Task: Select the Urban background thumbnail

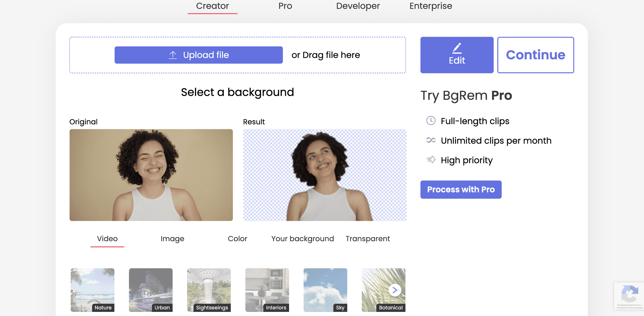Action: pyautogui.click(x=151, y=290)
